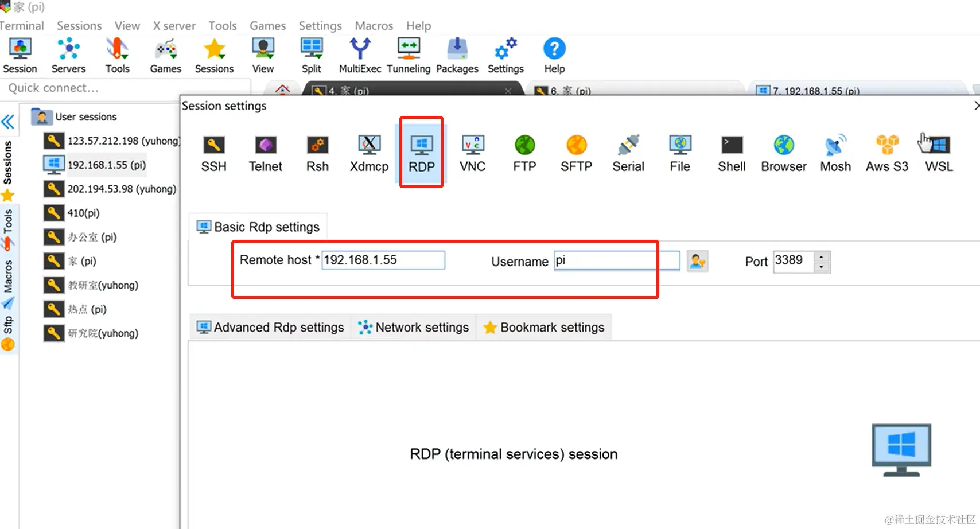Open the Tools toolbar icon
980x529 pixels.
(117, 56)
